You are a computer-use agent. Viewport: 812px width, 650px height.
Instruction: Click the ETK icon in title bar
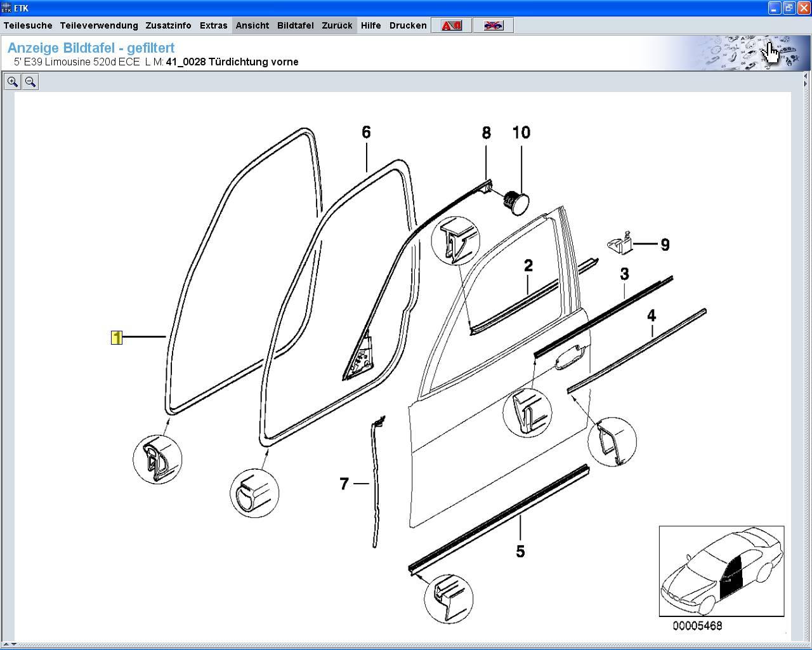click(x=6, y=8)
